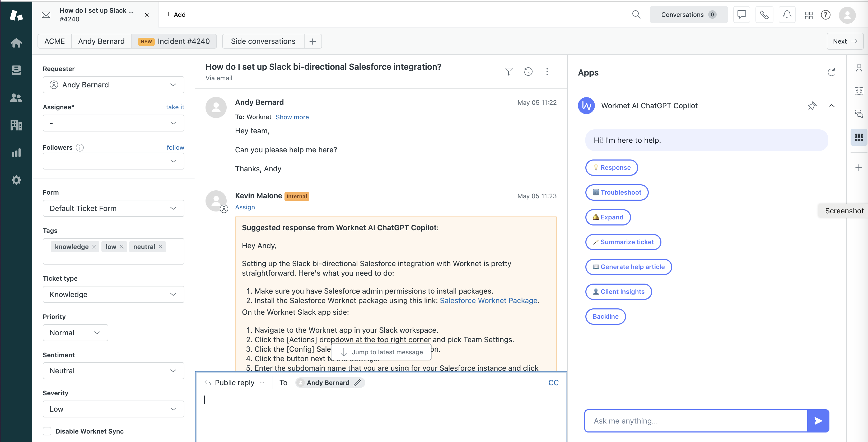Screen dimensions: 868x442
Task: Click the Summarize ticket button
Action: (x=623, y=242)
